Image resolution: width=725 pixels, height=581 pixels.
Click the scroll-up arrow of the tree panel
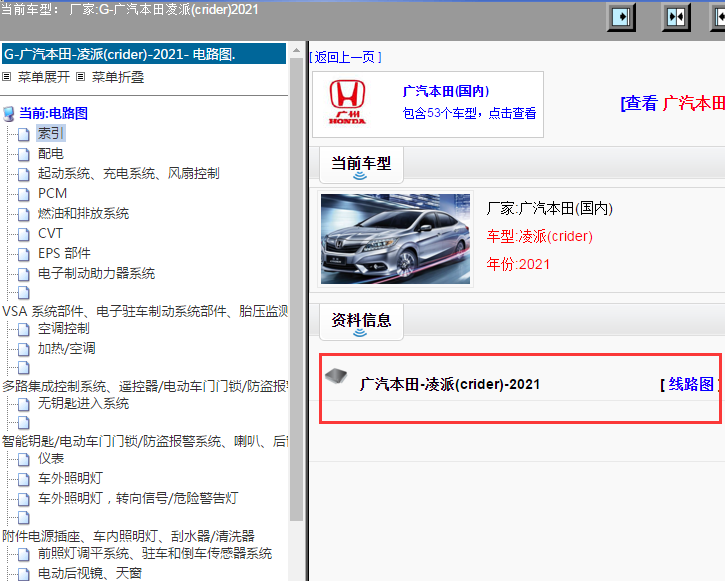pyautogui.click(x=296, y=50)
